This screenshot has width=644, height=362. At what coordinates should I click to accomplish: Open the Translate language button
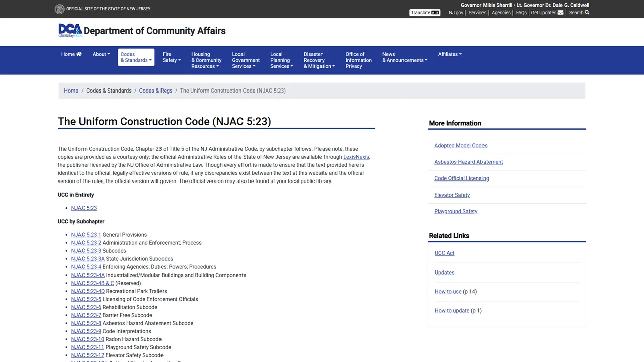click(x=425, y=13)
